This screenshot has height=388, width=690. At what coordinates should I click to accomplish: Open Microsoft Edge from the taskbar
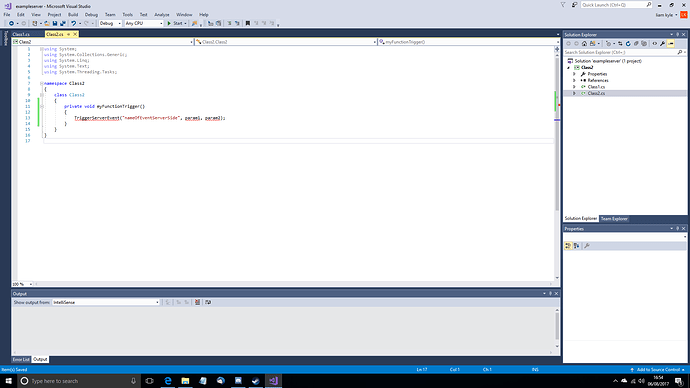168,381
